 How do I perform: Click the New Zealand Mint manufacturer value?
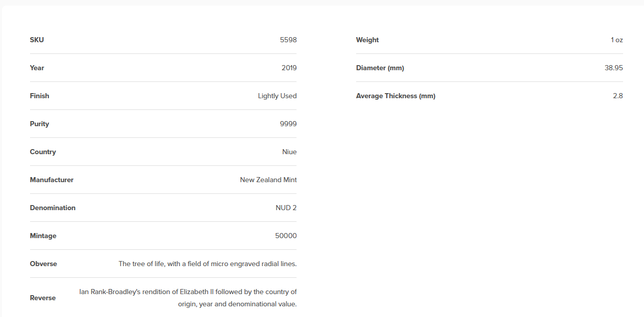tap(269, 180)
